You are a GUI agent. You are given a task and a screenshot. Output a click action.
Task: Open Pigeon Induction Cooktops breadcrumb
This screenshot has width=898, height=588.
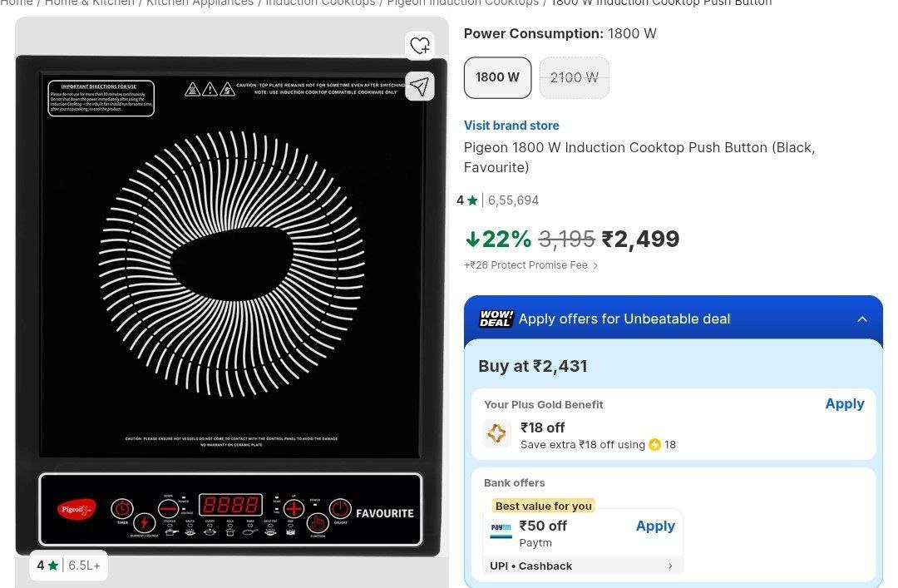tap(462, 2)
